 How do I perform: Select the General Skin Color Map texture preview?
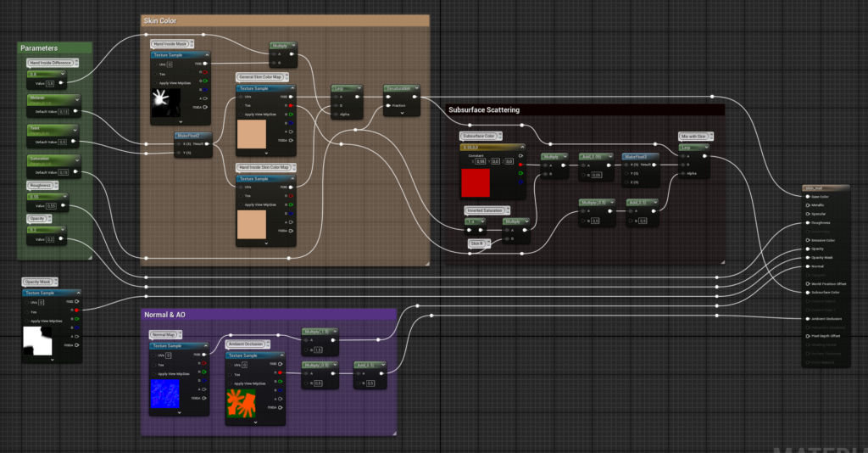tap(251, 134)
